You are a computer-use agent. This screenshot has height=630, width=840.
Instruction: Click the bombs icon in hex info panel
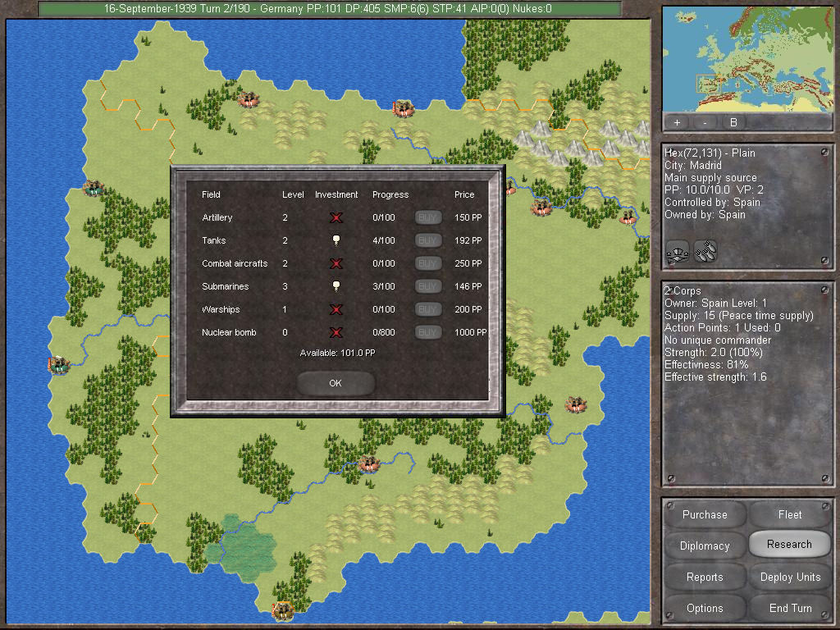pyautogui.click(x=705, y=251)
